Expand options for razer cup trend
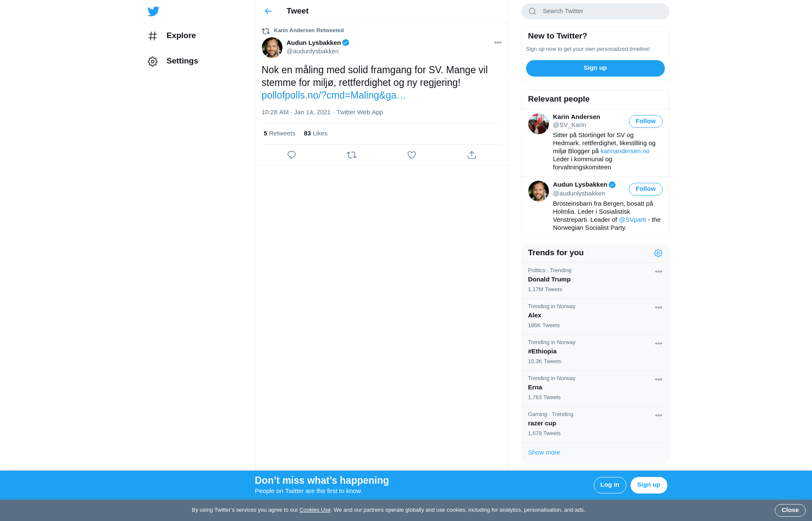This screenshot has height=521, width=812. click(658, 416)
